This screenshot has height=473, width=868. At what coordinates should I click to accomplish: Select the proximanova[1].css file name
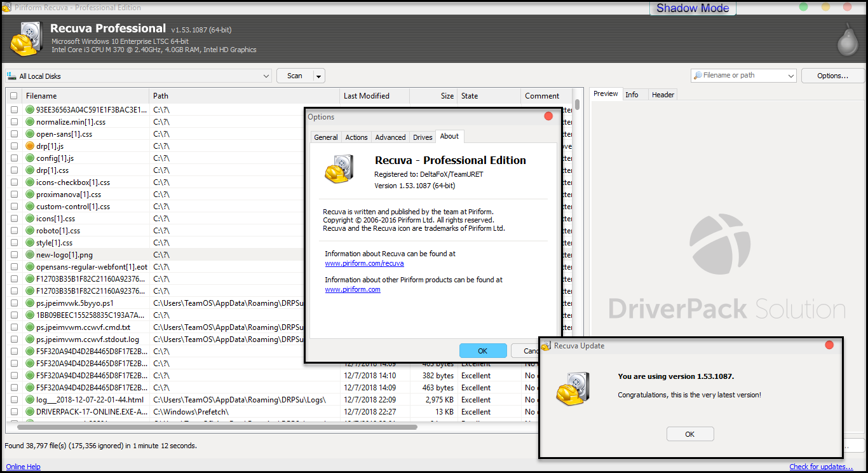pos(69,195)
